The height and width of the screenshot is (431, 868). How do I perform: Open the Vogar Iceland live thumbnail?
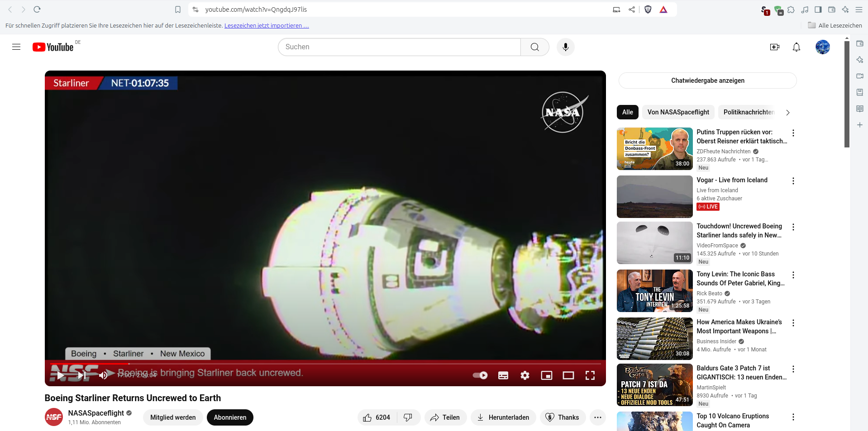point(654,197)
